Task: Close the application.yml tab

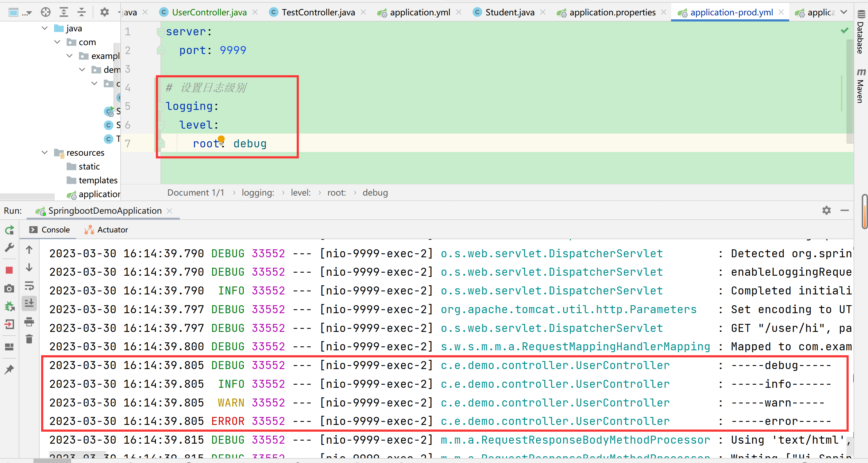Action: [x=459, y=13]
